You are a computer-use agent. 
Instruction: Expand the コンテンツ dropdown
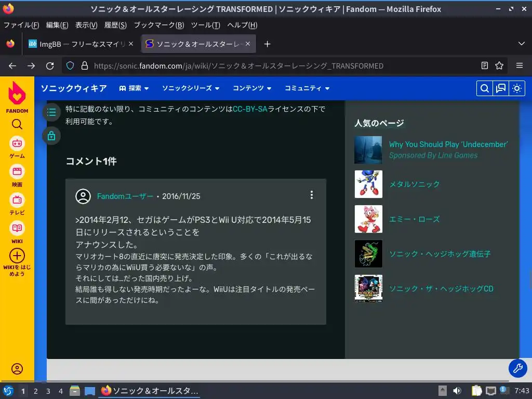pos(252,88)
